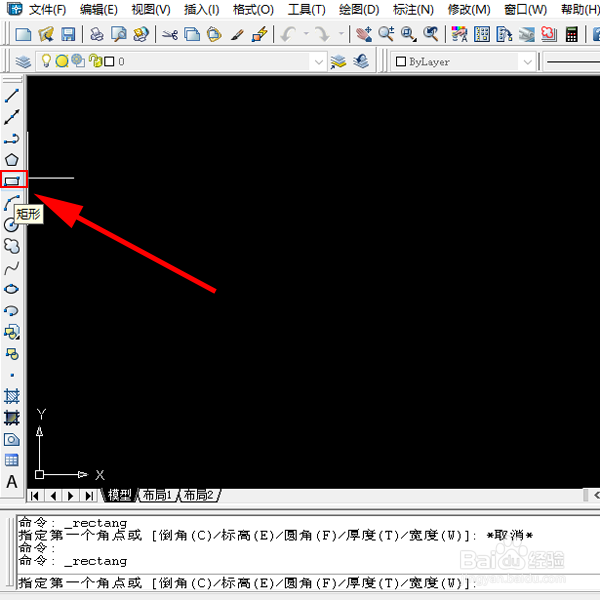Click the Open file icon

(46, 34)
